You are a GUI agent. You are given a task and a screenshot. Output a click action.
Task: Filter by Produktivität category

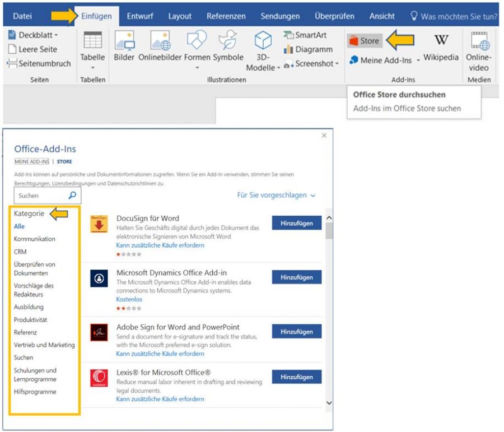click(x=30, y=320)
